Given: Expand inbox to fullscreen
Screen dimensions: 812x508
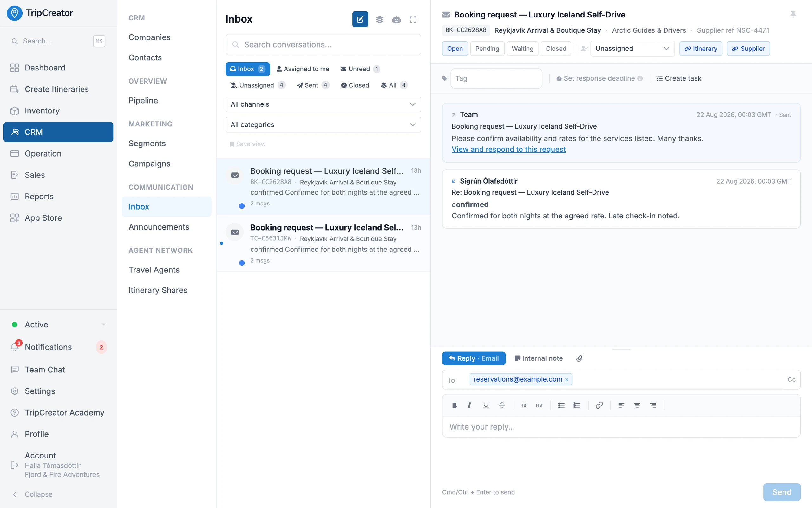Looking at the screenshot, I should [x=413, y=19].
